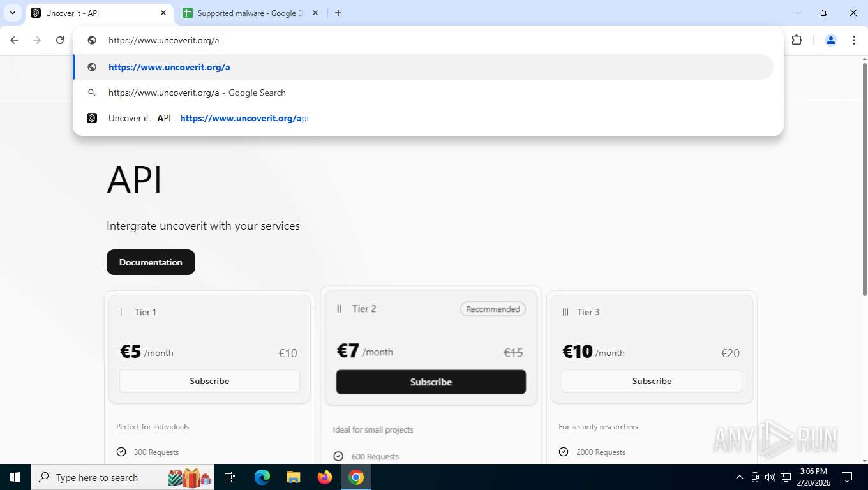Open a new browser tab
Viewport: 868px width, 490px height.
pos(338,13)
